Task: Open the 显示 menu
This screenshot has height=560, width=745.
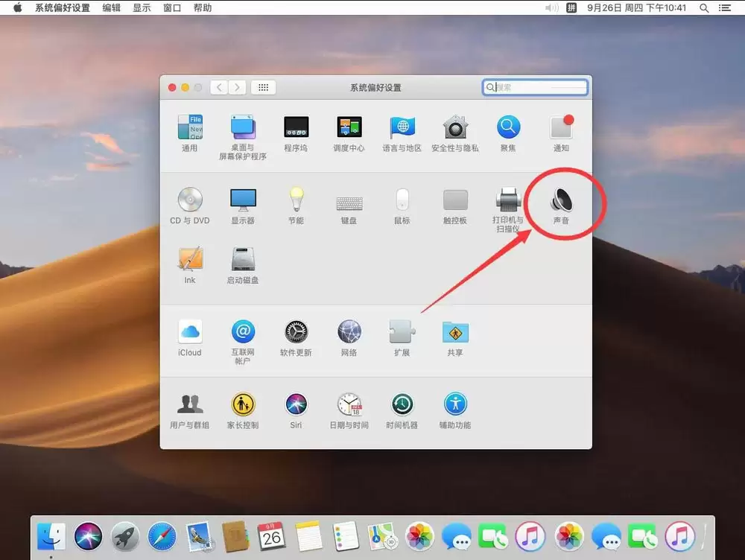Action: pos(142,7)
